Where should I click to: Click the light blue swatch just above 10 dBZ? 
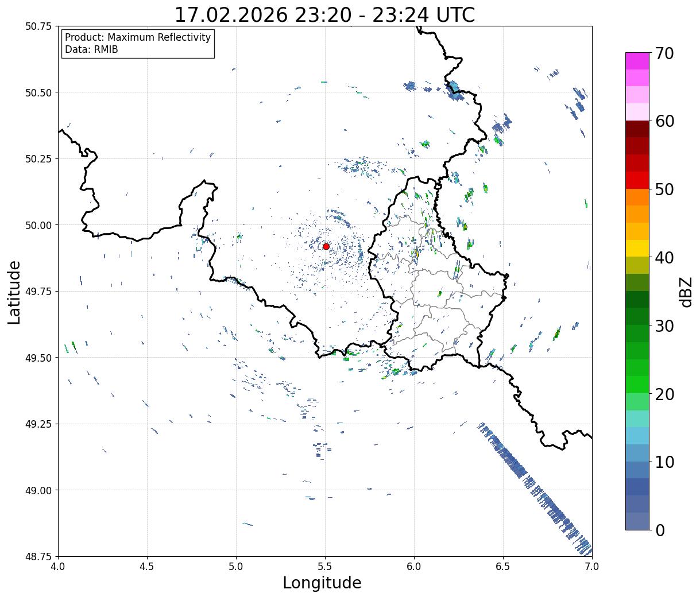pos(637,452)
